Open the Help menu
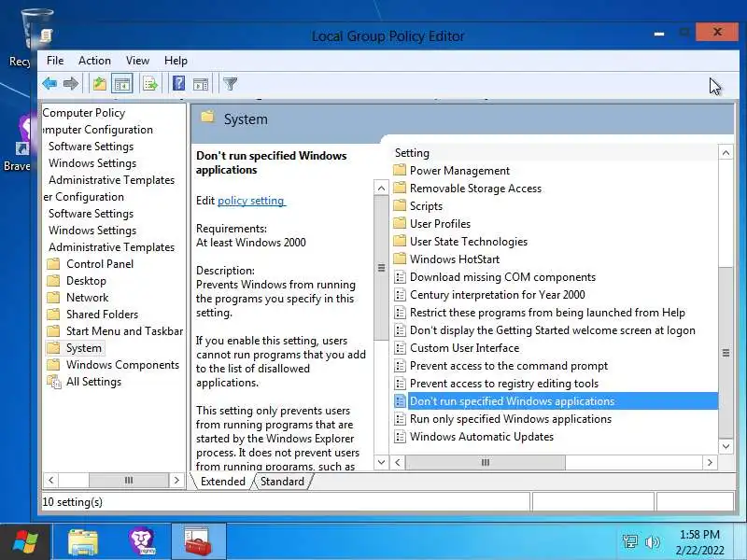The width and height of the screenshot is (747, 560). [x=176, y=61]
